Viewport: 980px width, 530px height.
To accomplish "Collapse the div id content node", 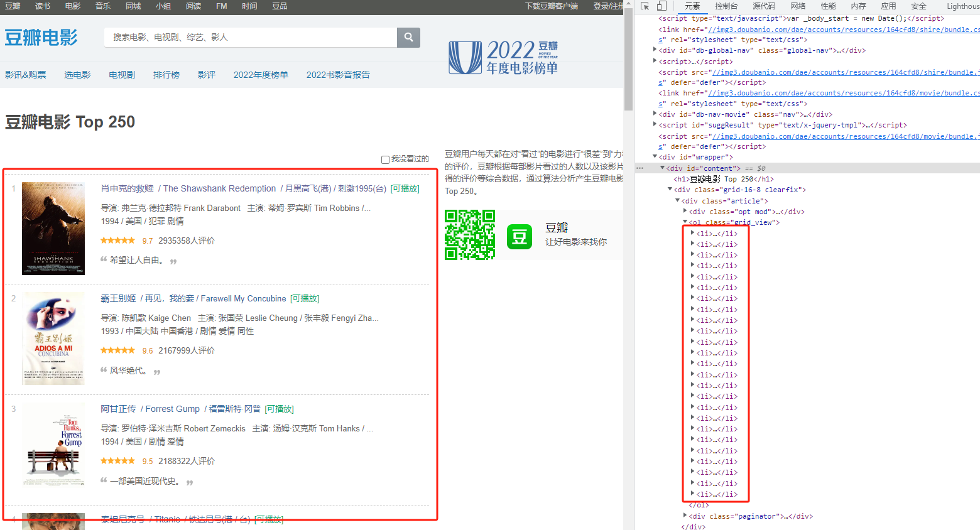I will pyautogui.click(x=663, y=168).
